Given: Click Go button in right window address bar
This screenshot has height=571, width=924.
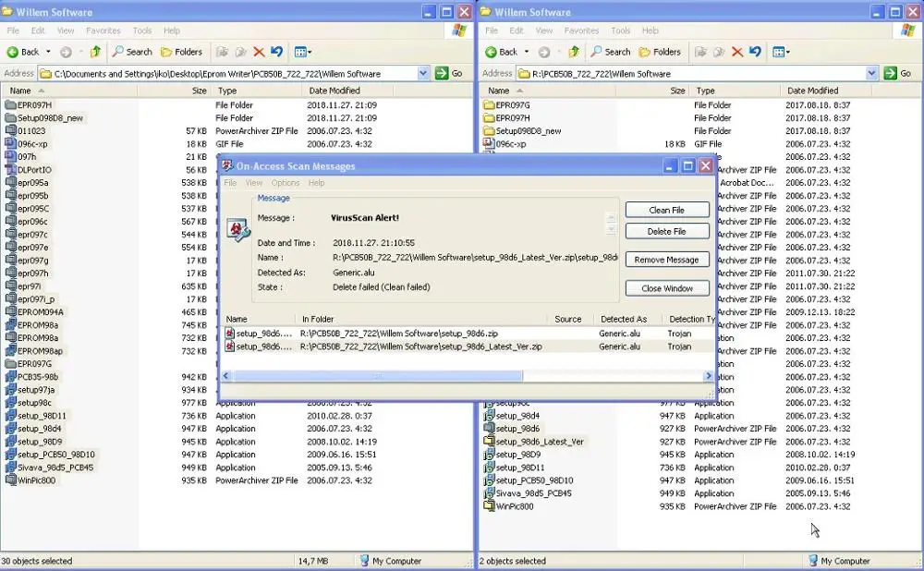Looking at the screenshot, I should [898, 74].
